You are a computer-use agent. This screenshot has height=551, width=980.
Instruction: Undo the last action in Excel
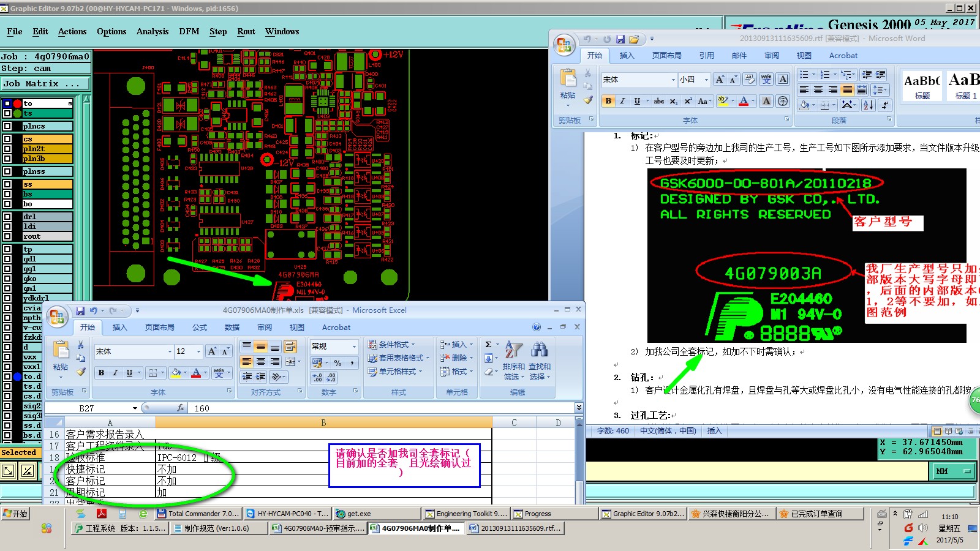click(93, 311)
